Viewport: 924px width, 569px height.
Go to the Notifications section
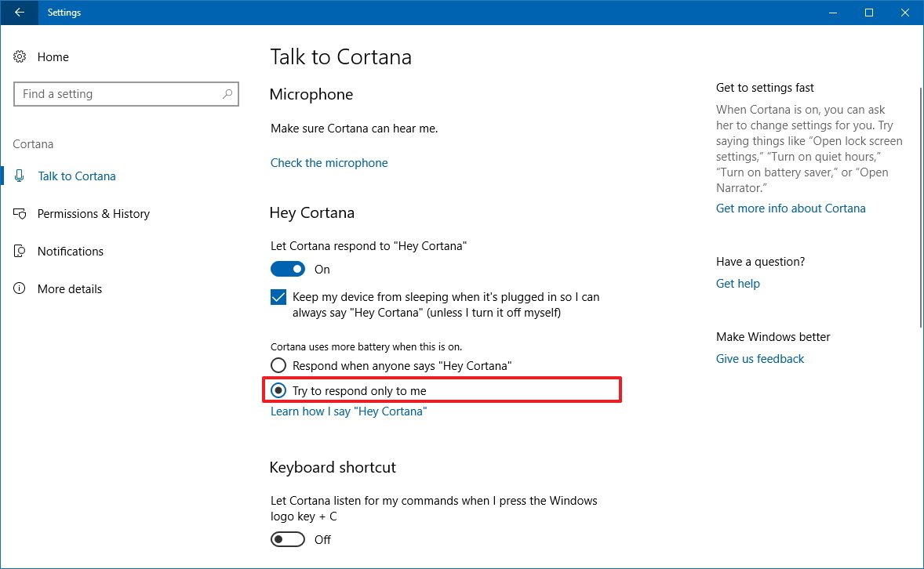click(x=71, y=252)
